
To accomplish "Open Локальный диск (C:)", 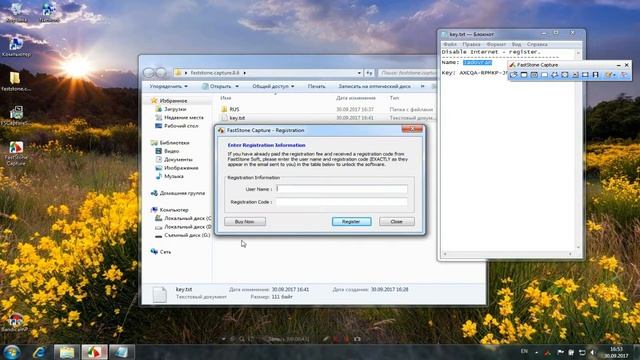I will click(187, 218).
